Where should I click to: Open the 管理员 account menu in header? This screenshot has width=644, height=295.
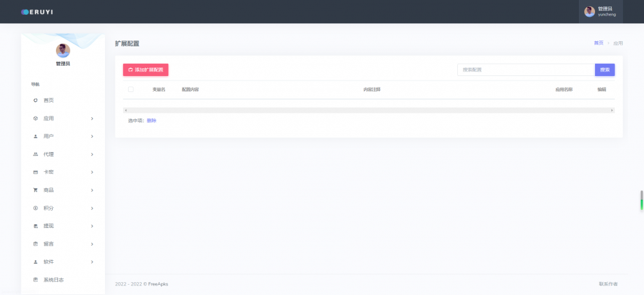coord(600,12)
